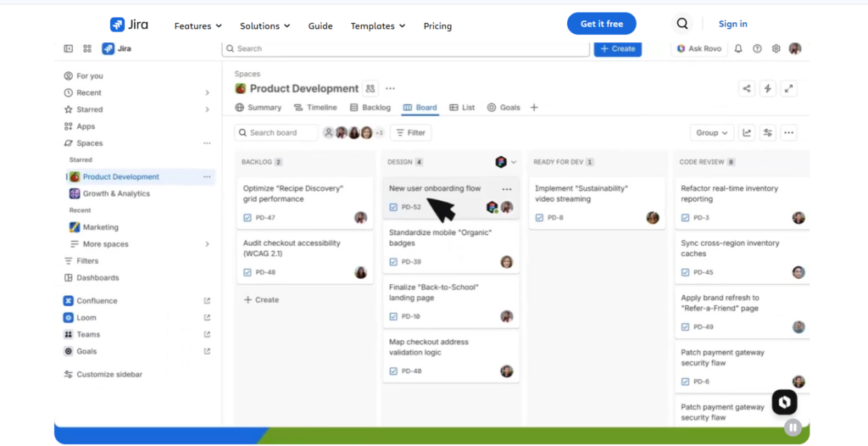Open Dashboards in the sidebar

[x=92, y=277]
